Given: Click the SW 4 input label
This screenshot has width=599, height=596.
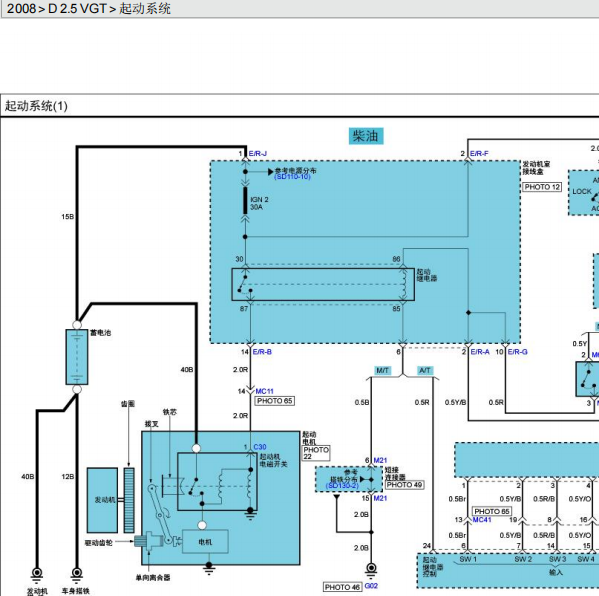Looking at the screenshot, I should [586, 559].
